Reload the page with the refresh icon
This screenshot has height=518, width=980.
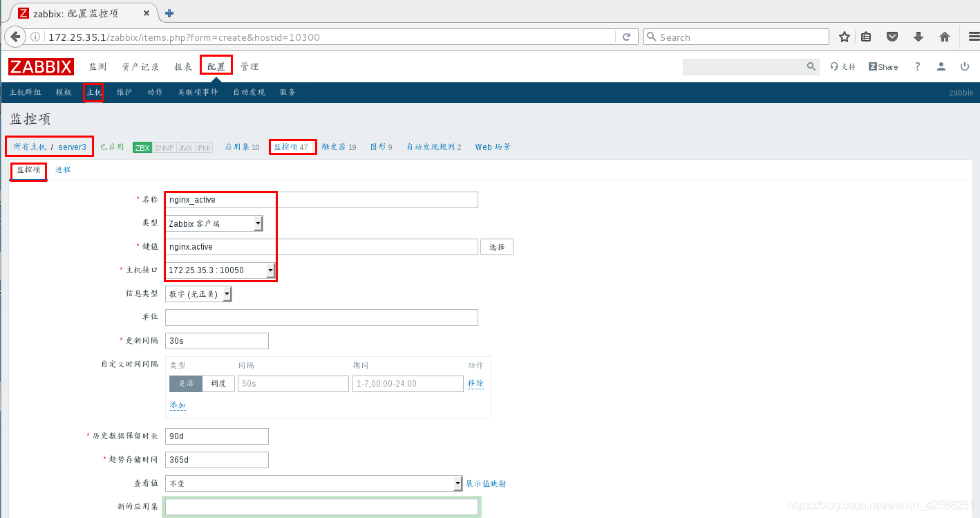click(x=626, y=37)
